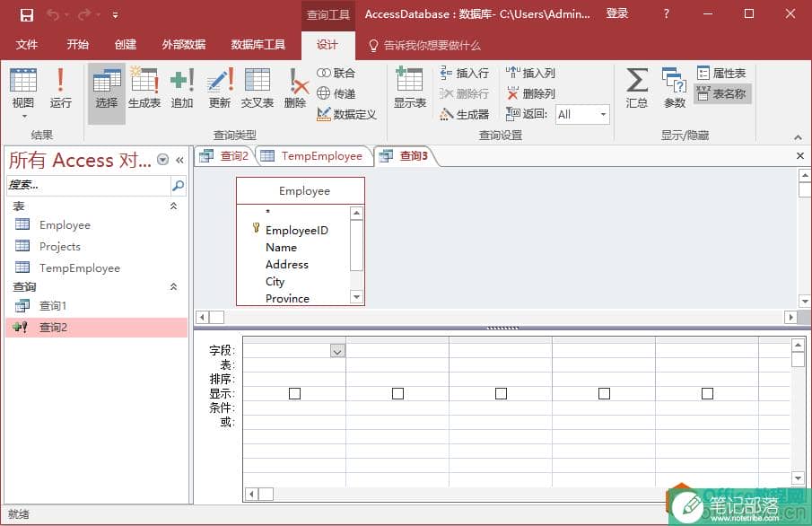Open the 视图 (View) button

[x=23, y=92]
